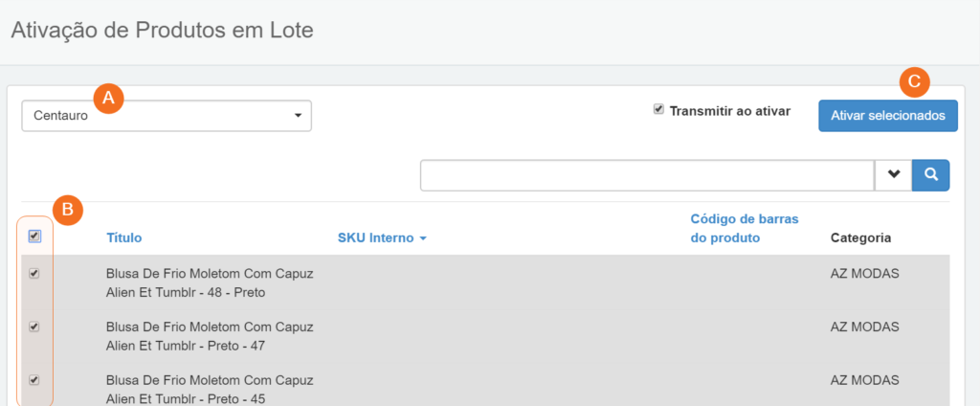This screenshot has height=406, width=980.
Task: Uncheck the product 48 - Preto row
Action: [x=34, y=273]
